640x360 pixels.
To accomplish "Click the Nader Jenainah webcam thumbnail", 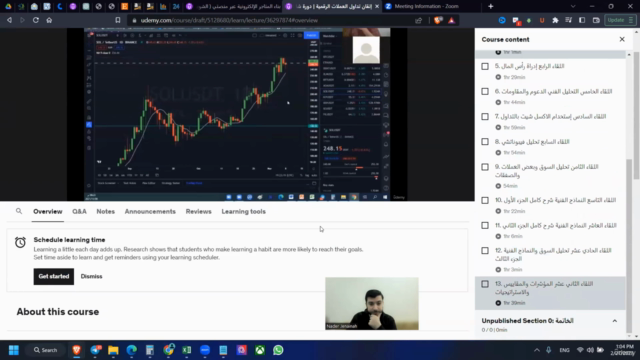I will pos(372,303).
